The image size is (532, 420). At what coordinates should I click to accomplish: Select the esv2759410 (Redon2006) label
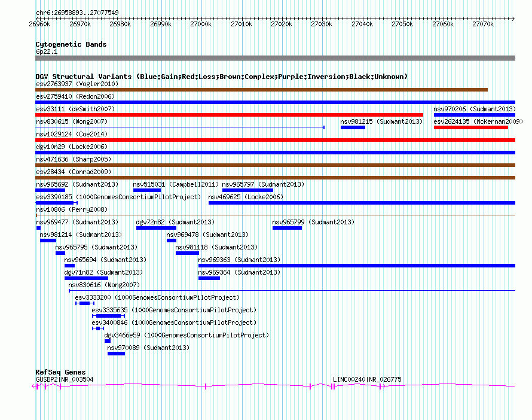(75, 96)
